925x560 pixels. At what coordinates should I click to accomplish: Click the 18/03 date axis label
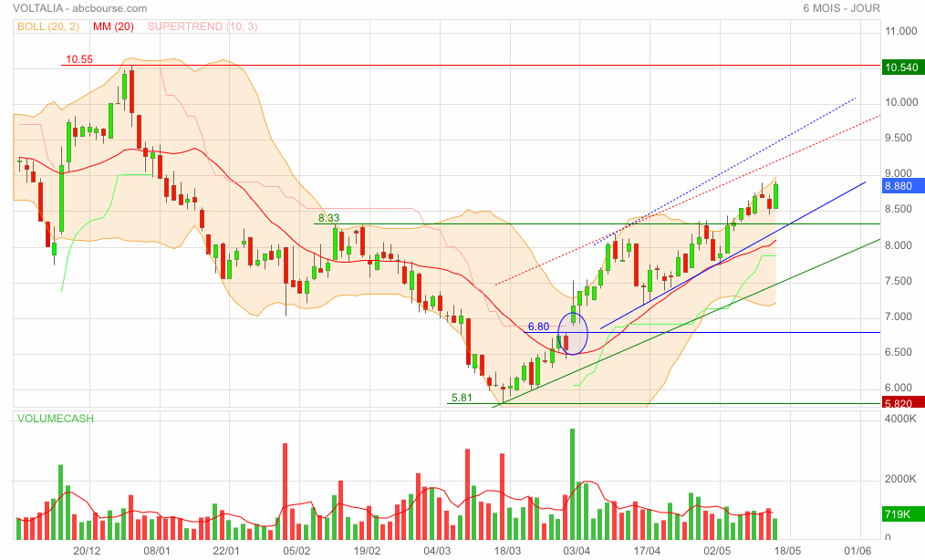pyautogui.click(x=507, y=551)
